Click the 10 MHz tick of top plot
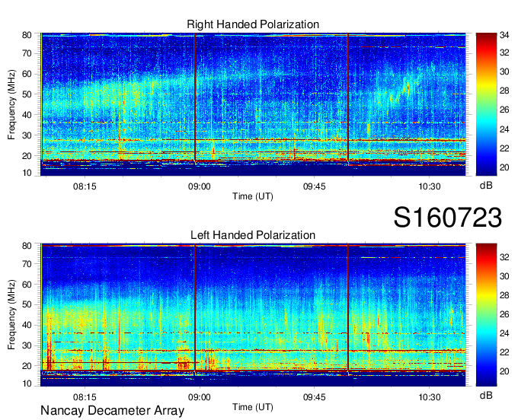The width and height of the screenshot is (518, 420). [27, 173]
